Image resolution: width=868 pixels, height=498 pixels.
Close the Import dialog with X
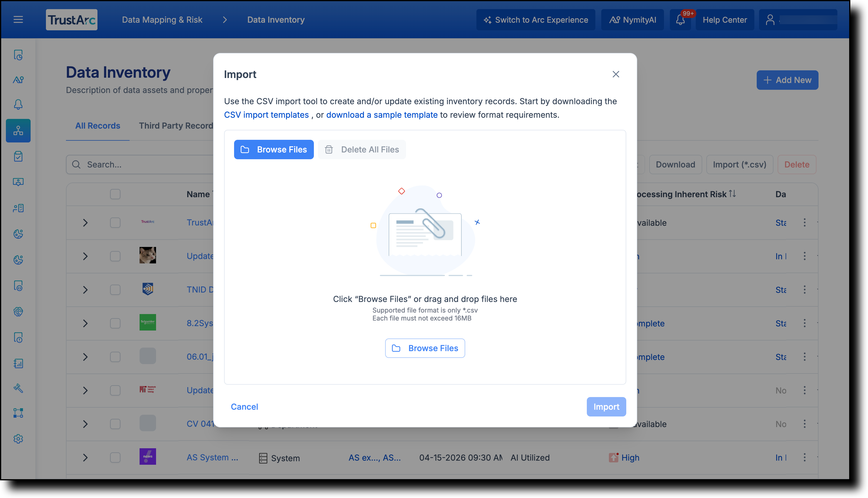tap(616, 74)
